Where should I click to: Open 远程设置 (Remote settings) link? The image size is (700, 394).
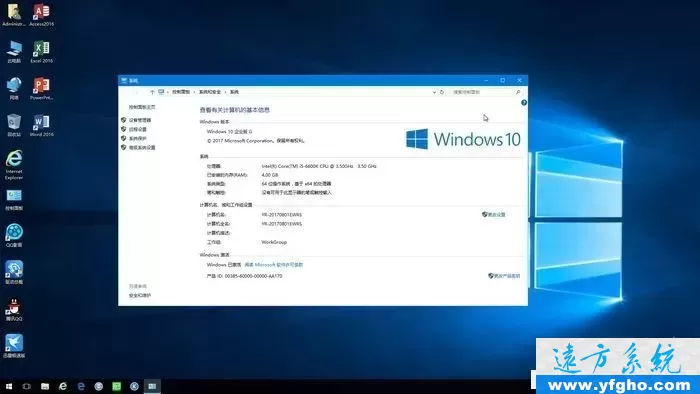click(x=138, y=129)
